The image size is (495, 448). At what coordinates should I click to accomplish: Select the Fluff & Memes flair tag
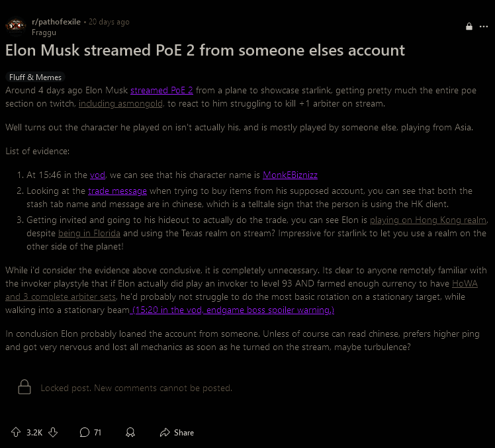36,77
